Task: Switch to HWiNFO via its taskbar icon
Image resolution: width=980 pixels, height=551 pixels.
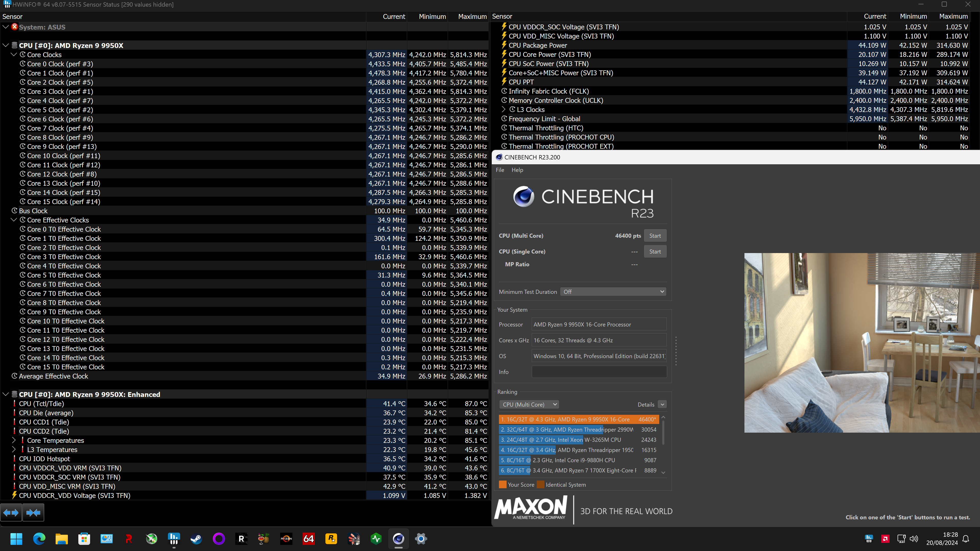Action: pyautogui.click(x=174, y=539)
